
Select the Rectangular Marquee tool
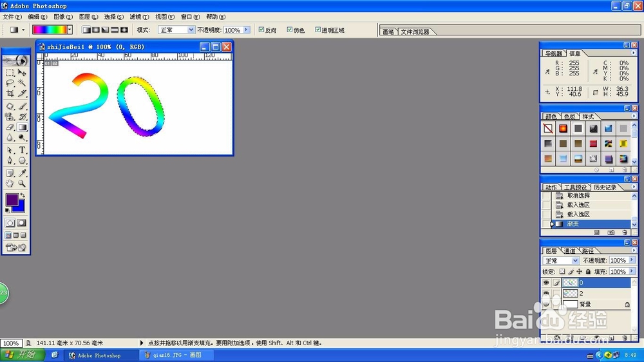tap(10, 73)
